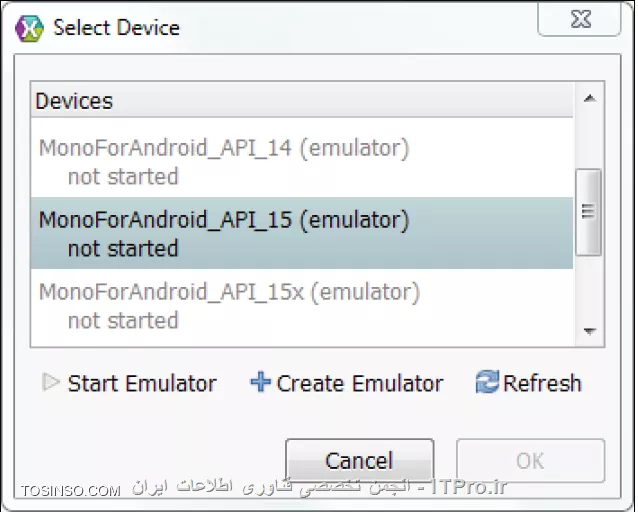This screenshot has width=638, height=512.
Task: Select MonoForAndroid_API_15x emulator entry
Action: 302,305
